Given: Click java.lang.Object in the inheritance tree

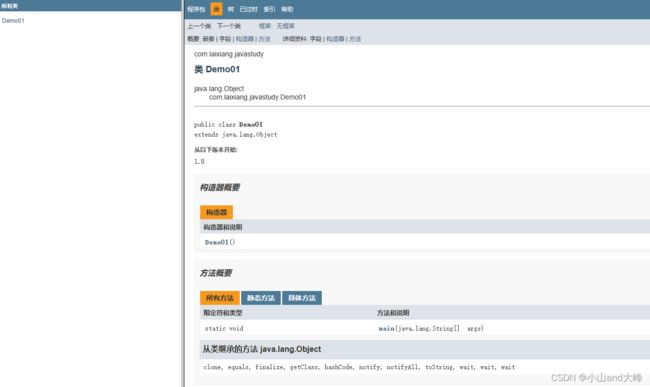Looking at the screenshot, I should point(219,89).
